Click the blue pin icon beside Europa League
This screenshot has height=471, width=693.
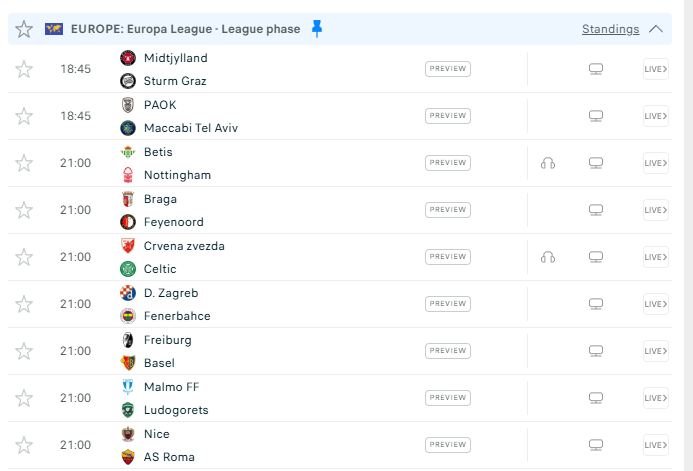[x=316, y=29]
